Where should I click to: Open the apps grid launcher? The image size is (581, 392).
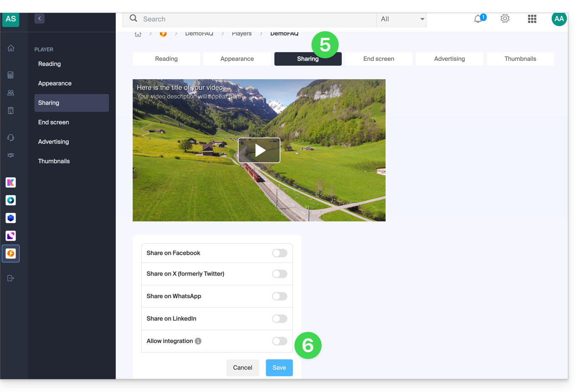coord(532,19)
